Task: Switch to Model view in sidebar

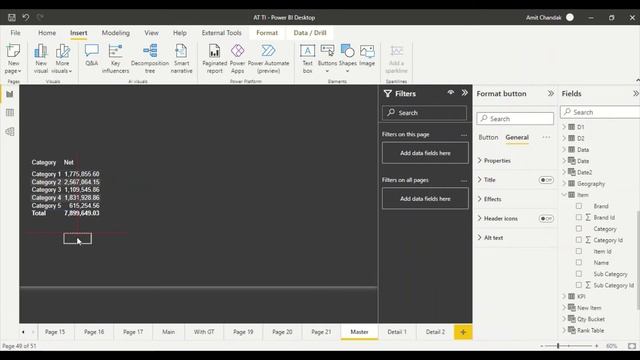Action: (x=10, y=131)
